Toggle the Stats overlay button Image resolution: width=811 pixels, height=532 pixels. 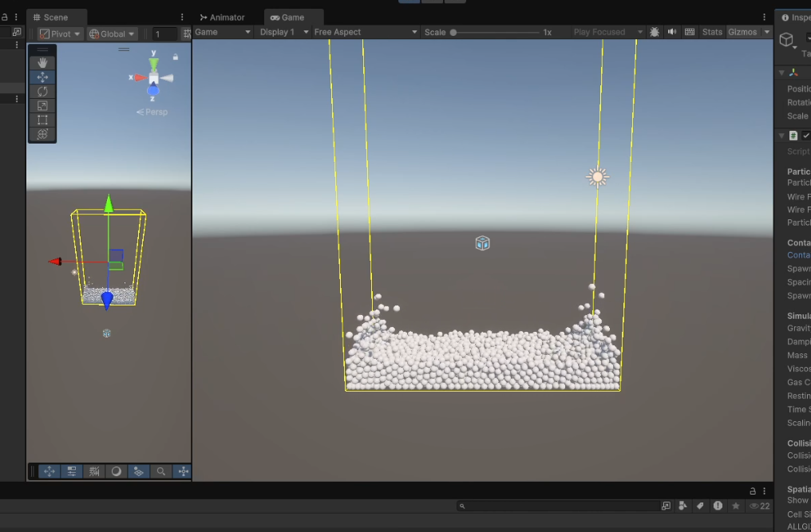pyautogui.click(x=712, y=32)
